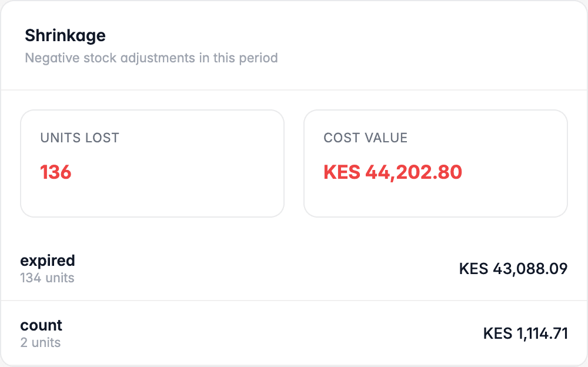Click the Shrinkage panel heading
Screen dimensions: 588x367
[x=65, y=36]
